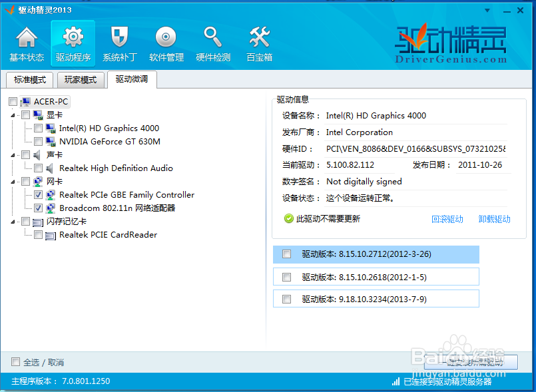This screenshot has height=392, width=536.
Task: Collapse the 闪存记忆卡 tree node
Action: tap(13, 222)
